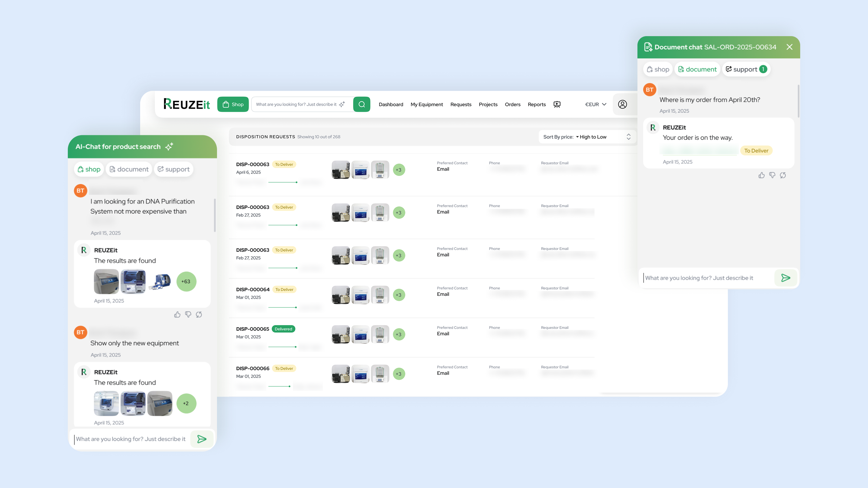Go to My Equipment page
Screen dimensions: 868x488
426,105
